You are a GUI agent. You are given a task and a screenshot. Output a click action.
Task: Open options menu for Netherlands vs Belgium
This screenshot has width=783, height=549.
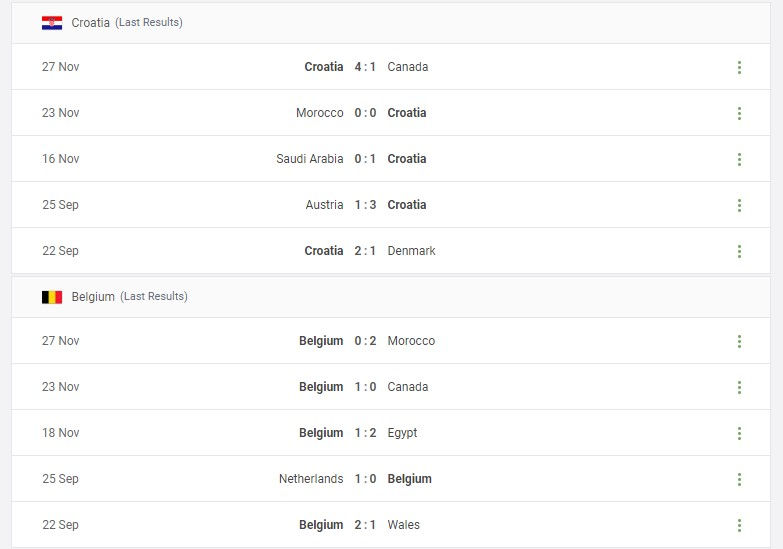pyautogui.click(x=739, y=480)
